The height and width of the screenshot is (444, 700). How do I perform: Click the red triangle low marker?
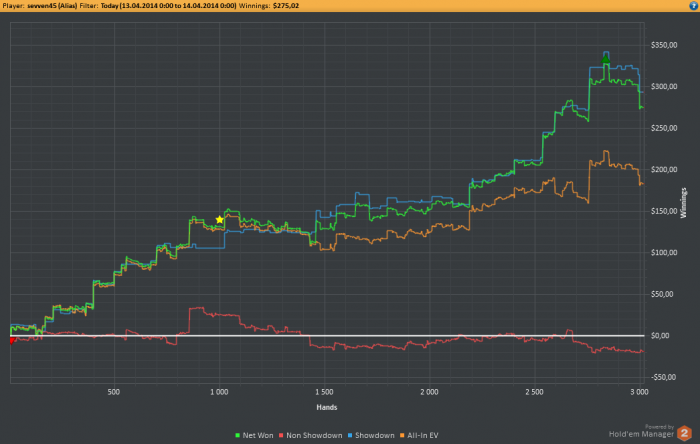coord(12,340)
